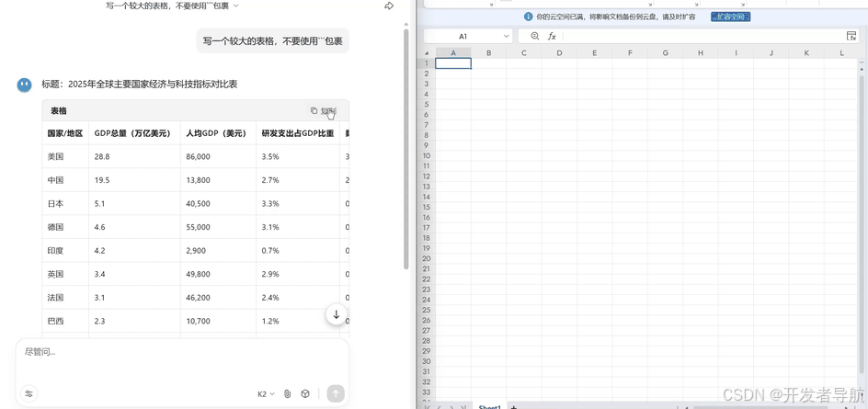Click the user message bubble text
868x409 pixels.
272,40
